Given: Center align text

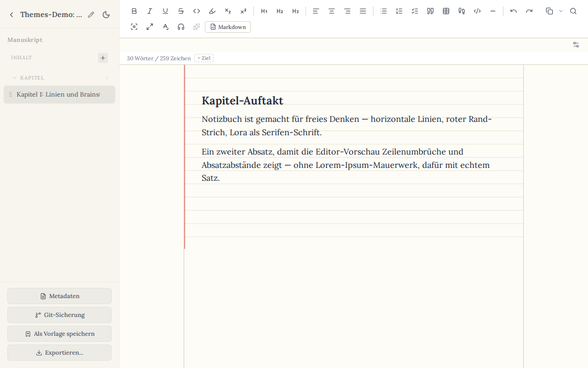Looking at the screenshot, I should click(332, 11).
